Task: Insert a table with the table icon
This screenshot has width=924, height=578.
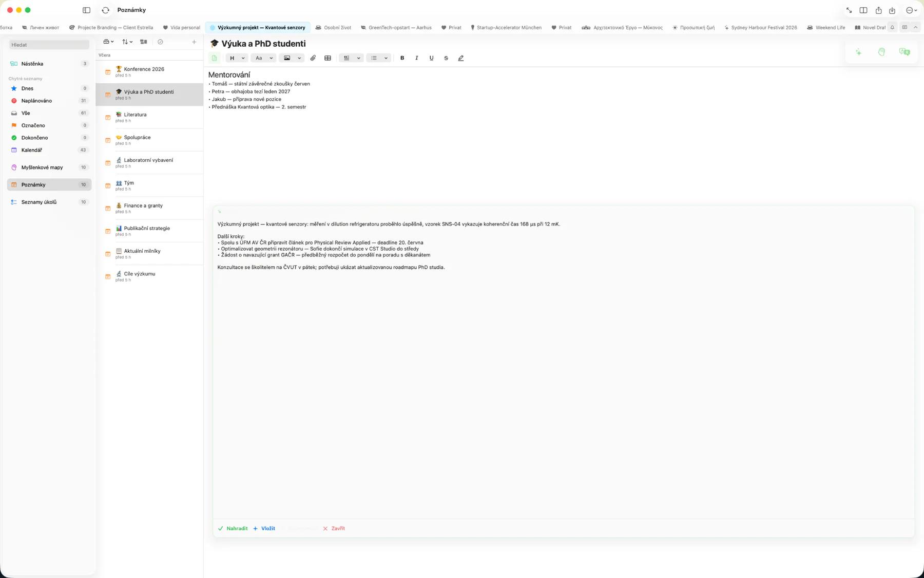Action: point(328,58)
